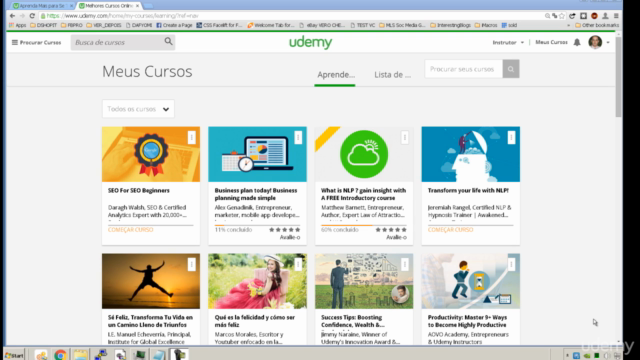640x360 pixels.
Task: Open the notifications bell
Action: (x=577, y=42)
